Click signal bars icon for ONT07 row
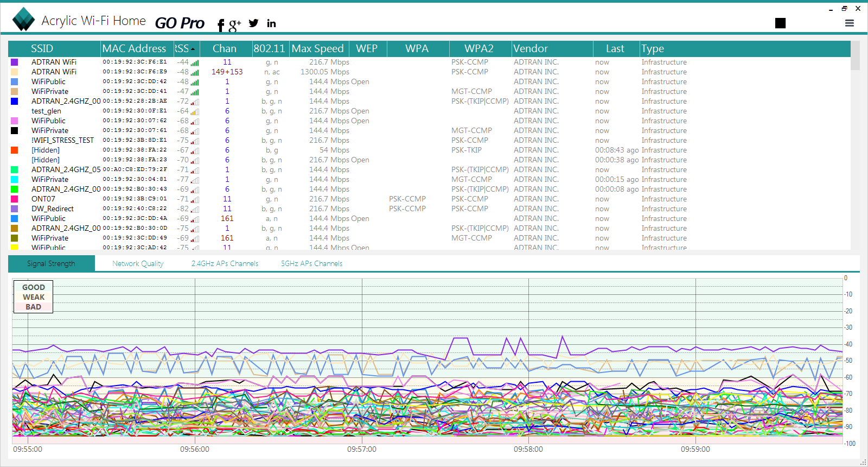This screenshot has height=467, width=868. coord(195,199)
